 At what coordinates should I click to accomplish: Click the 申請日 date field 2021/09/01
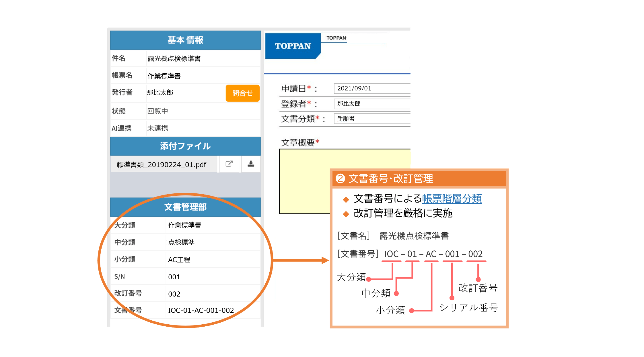(x=372, y=88)
